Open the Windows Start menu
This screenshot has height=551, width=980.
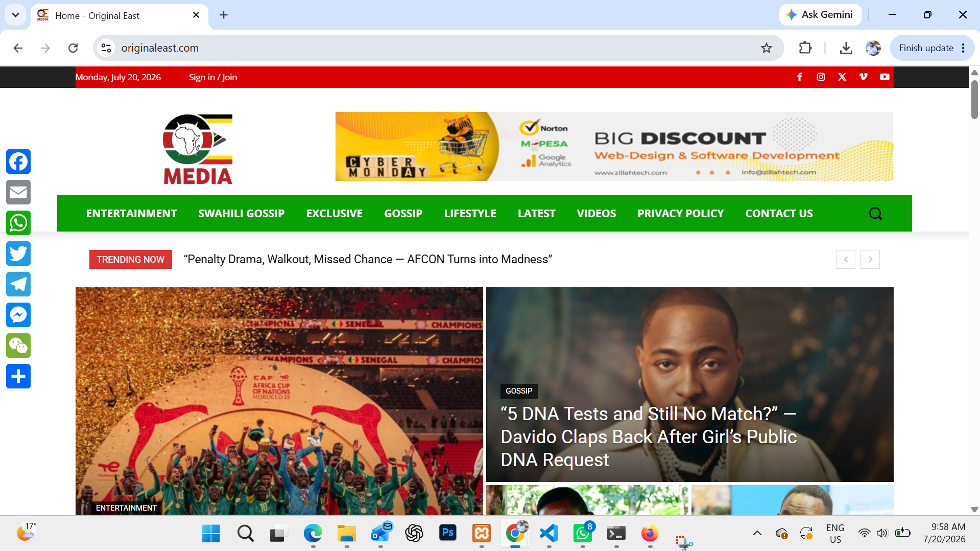pyautogui.click(x=211, y=534)
